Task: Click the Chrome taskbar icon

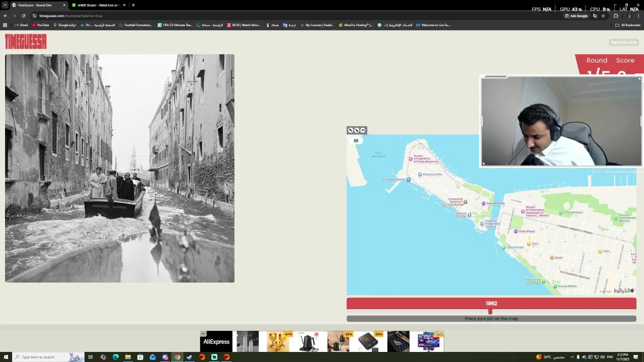Action: (177, 357)
